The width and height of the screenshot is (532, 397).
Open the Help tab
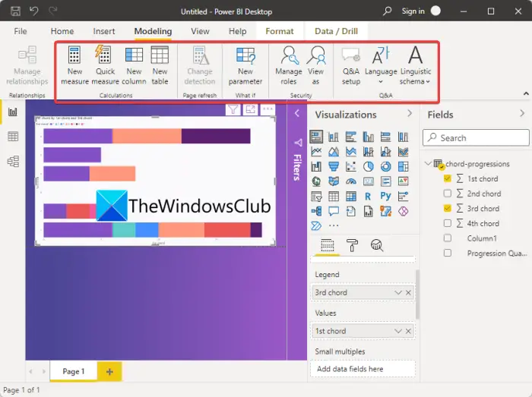point(237,31)
